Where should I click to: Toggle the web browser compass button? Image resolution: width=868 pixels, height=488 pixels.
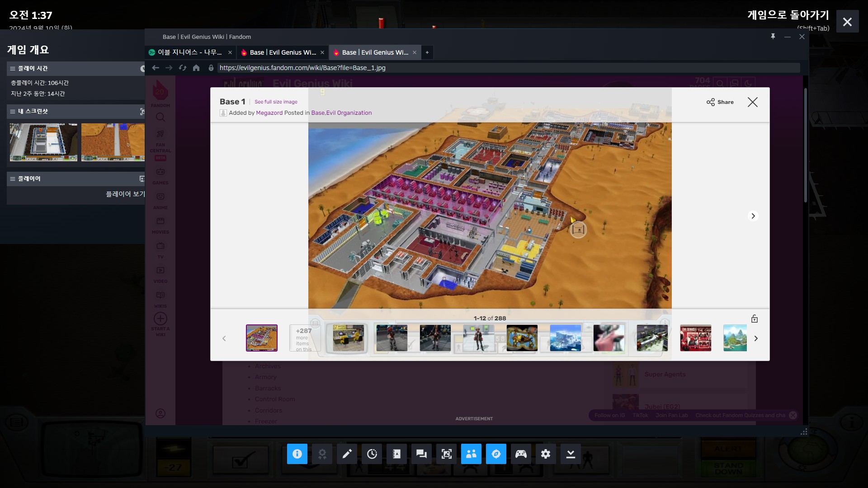click(496, 454)
